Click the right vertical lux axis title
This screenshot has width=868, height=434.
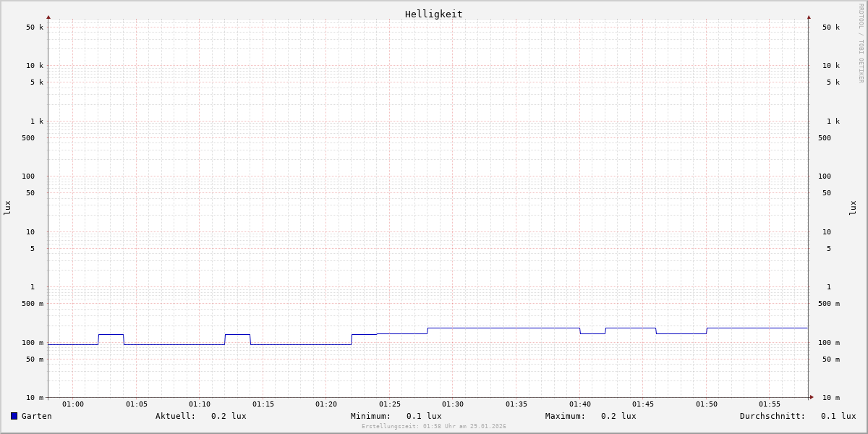pyautogui.click(x=853, y=208)
